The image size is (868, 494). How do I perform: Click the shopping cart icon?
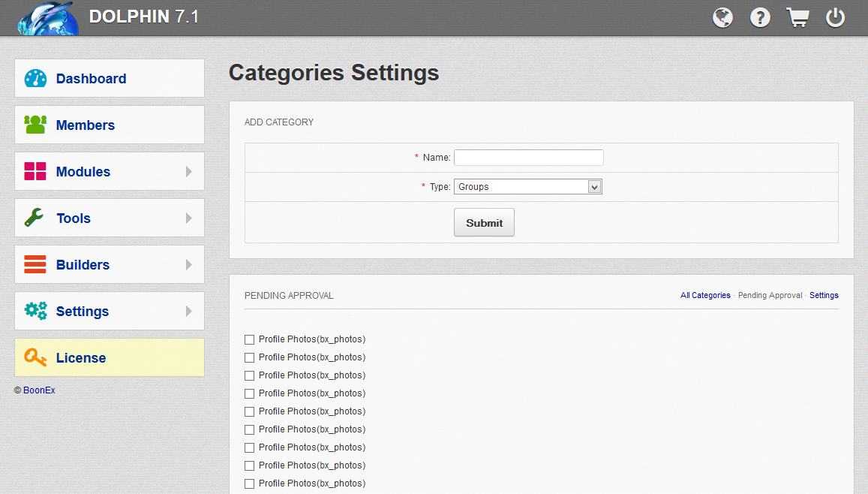tap(797, 18)
